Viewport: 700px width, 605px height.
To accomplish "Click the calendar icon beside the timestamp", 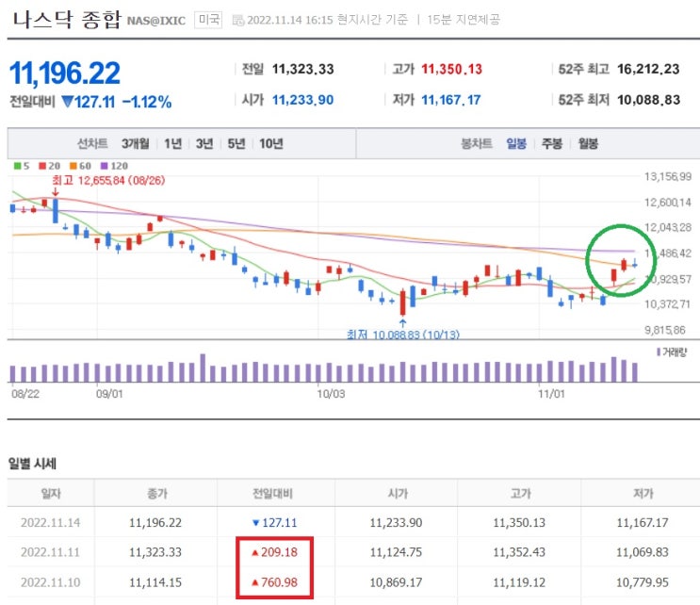I will click(238, 20).
